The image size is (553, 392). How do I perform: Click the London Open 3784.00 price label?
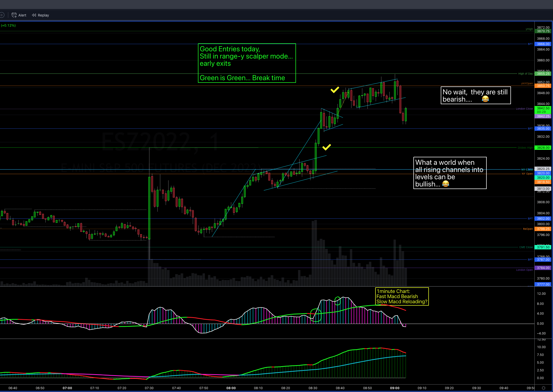[543, 268]
